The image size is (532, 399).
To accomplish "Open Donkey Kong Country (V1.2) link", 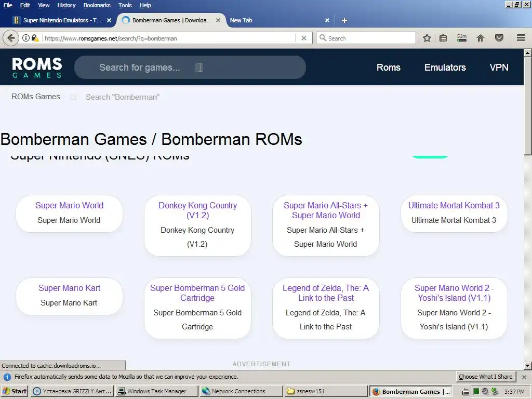I will click(x=197, y=210).
